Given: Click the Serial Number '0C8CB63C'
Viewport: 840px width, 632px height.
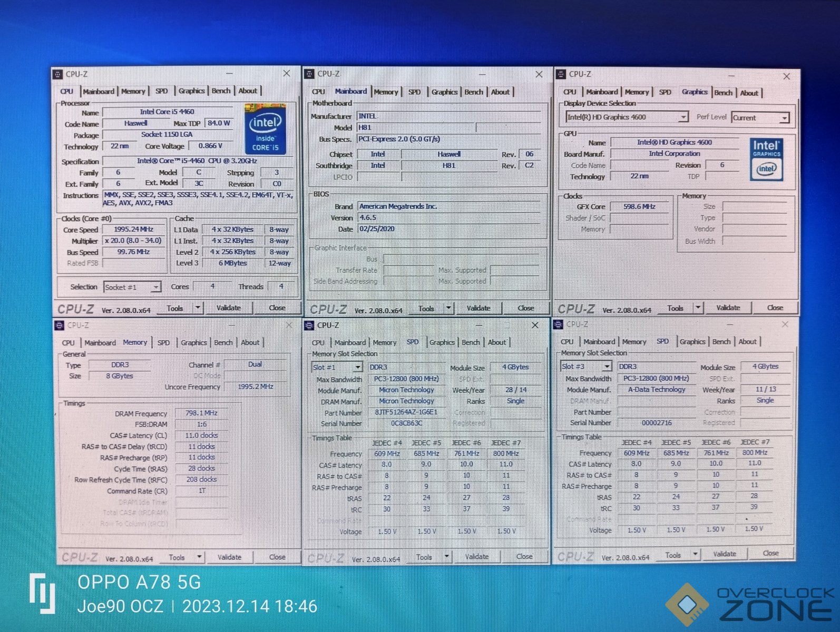Looking at the screenshot, I should [406, 423].
